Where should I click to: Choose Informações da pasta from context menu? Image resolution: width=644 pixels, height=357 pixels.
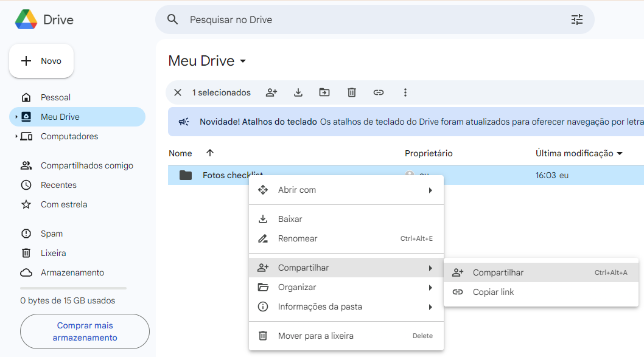coord(346,307)
